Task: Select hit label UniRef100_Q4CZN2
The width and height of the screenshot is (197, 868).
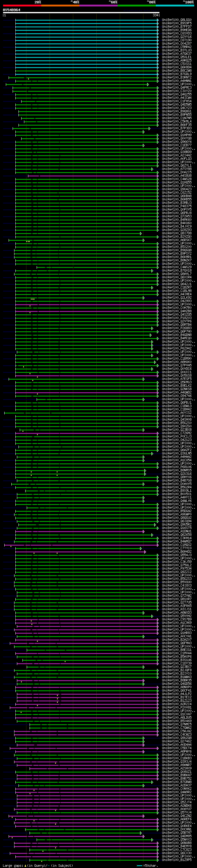Action: coord(177,815)
